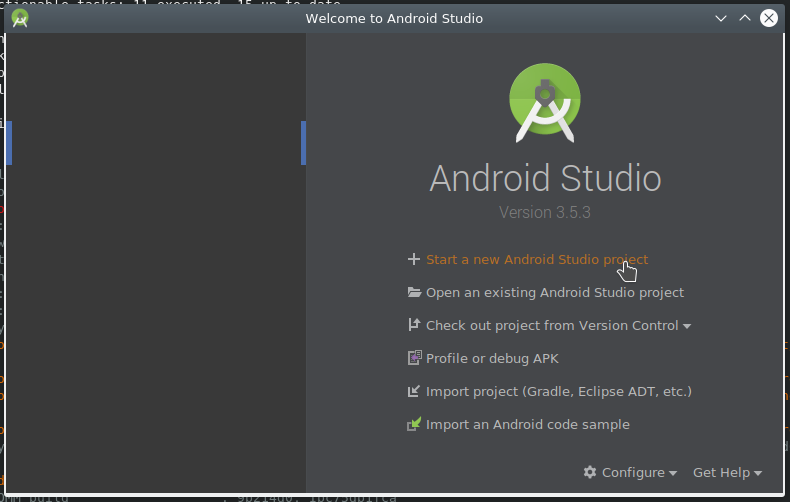Click the Profile or debug APK icon
Image resolution: width=790 pixels, height=502 pixels.
(x=414, y=358)
